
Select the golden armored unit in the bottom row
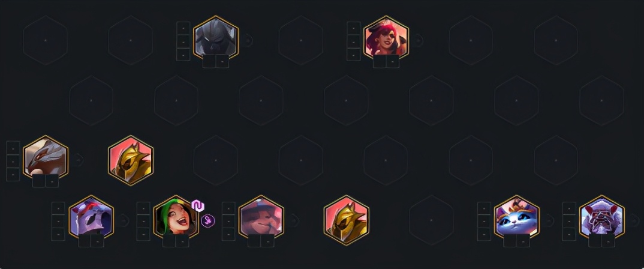[x=346, y=220]
